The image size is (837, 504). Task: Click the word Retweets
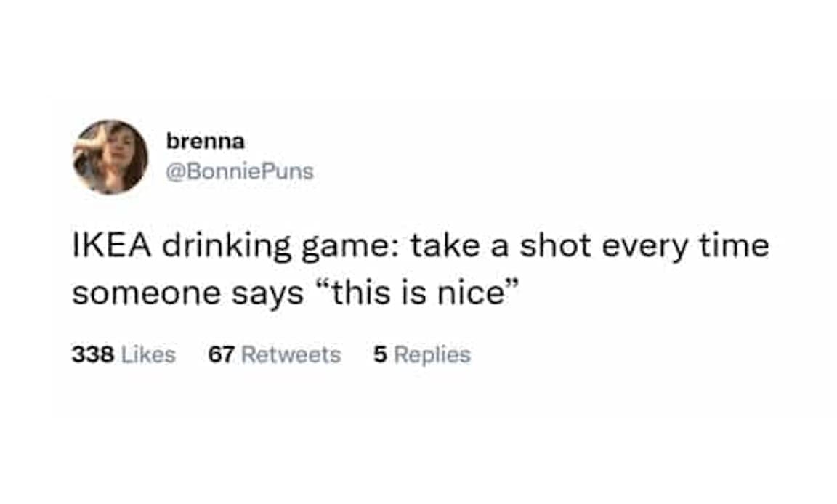click(x=291, y=355)
